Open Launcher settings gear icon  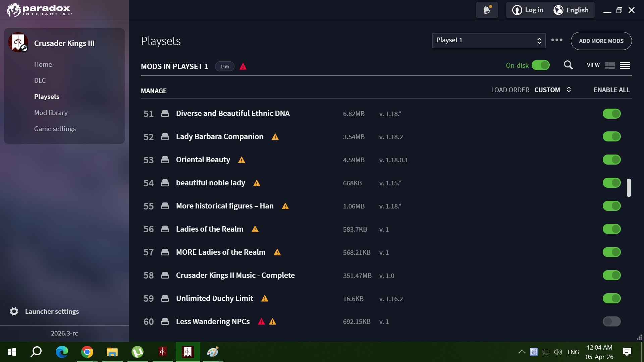click(14, 311)
